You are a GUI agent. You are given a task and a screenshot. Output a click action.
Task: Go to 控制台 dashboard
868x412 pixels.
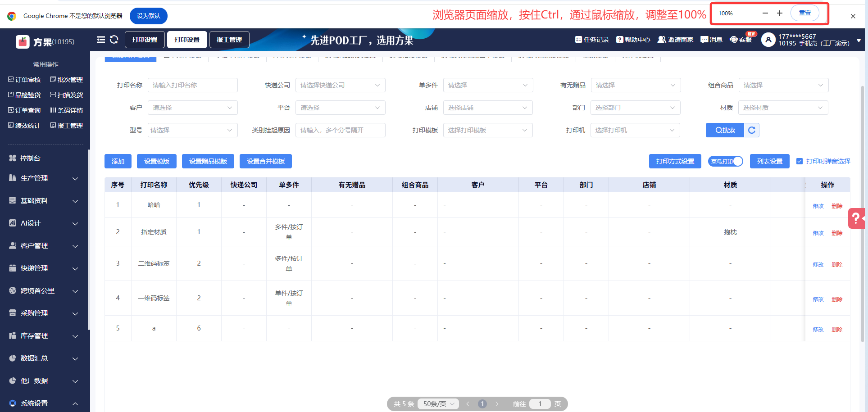[x=30, y=158]
